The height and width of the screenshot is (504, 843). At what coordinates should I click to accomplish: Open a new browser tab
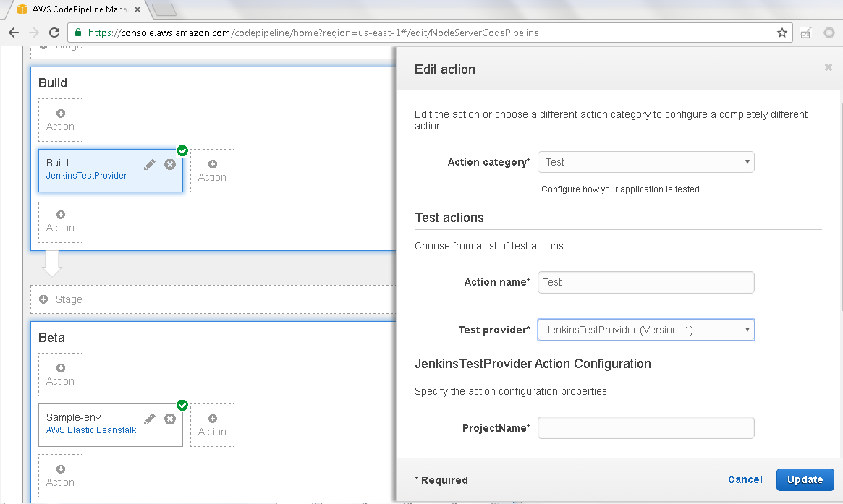(x=164, y=9)
